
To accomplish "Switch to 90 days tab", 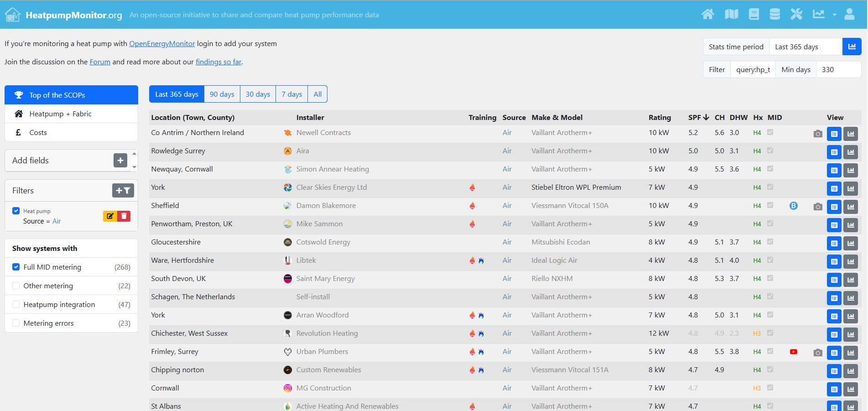I will coord(222,94).
